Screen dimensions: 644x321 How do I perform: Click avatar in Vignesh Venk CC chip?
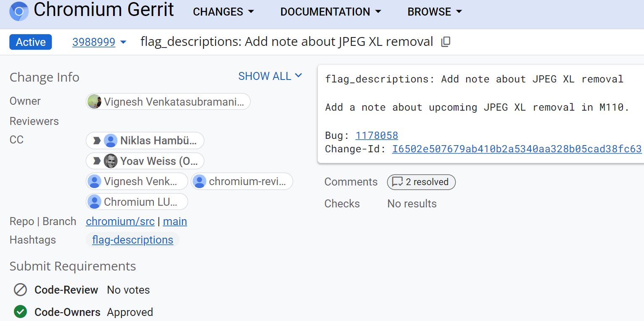tap(94, 181)
